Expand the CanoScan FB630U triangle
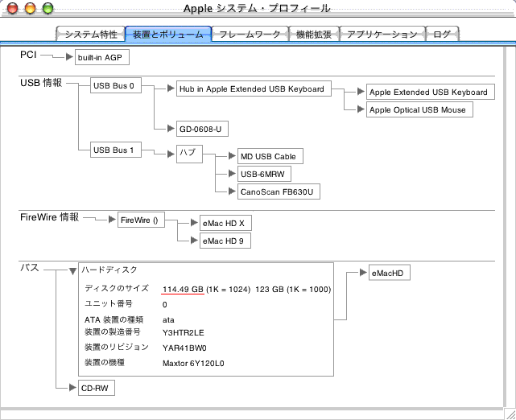This screenshot has height=420, width=516. (232, 191)
